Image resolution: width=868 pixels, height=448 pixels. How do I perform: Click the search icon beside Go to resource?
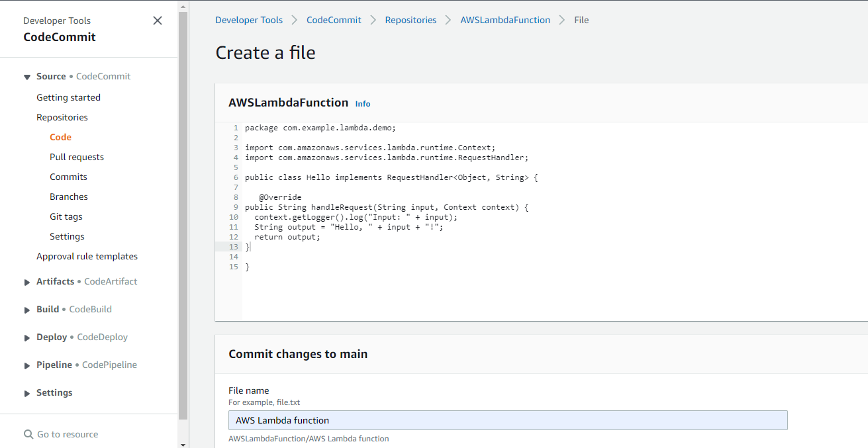tap(28, 435)
